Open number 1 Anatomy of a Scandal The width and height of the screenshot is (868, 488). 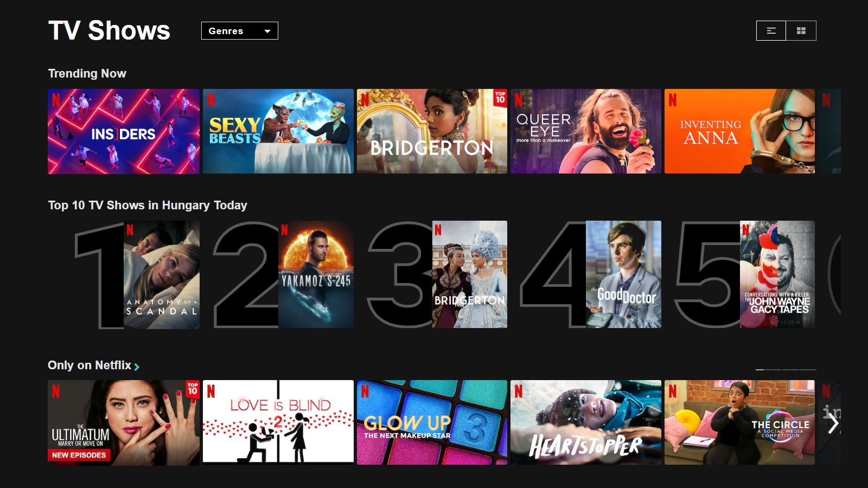(162, 274)
